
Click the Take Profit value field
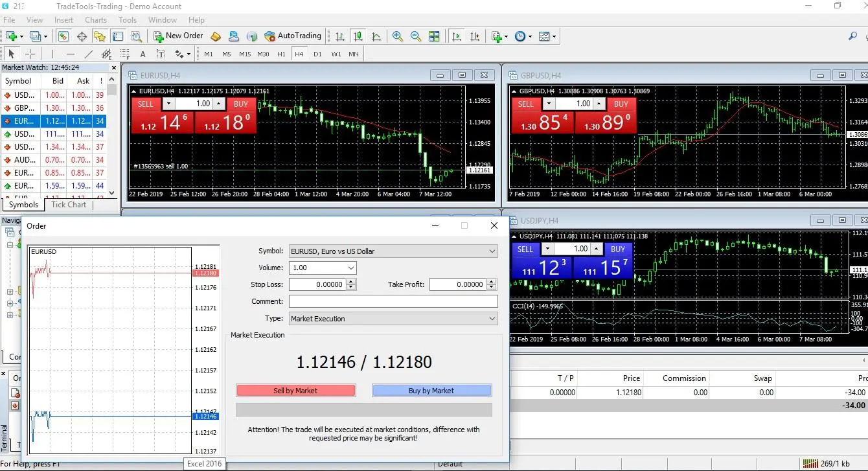[459, 284]
